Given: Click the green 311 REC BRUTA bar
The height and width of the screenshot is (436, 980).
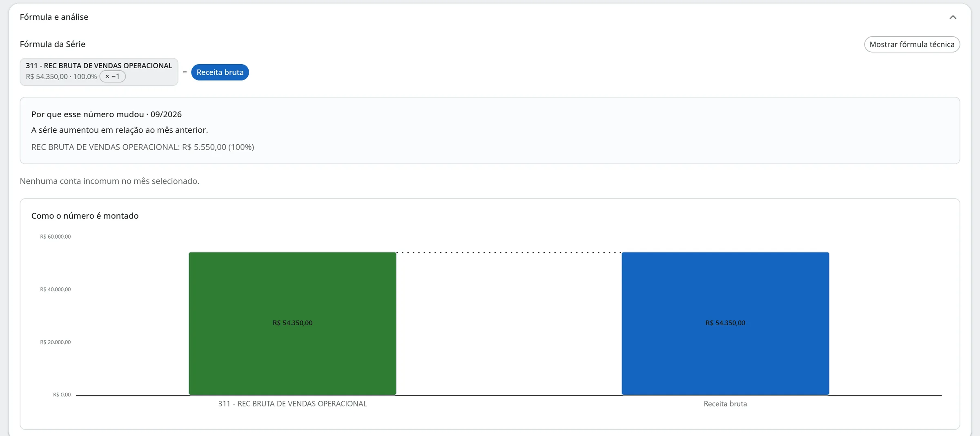Looking at the screenshot, I should pyautogui.click(x=292, y=324).
